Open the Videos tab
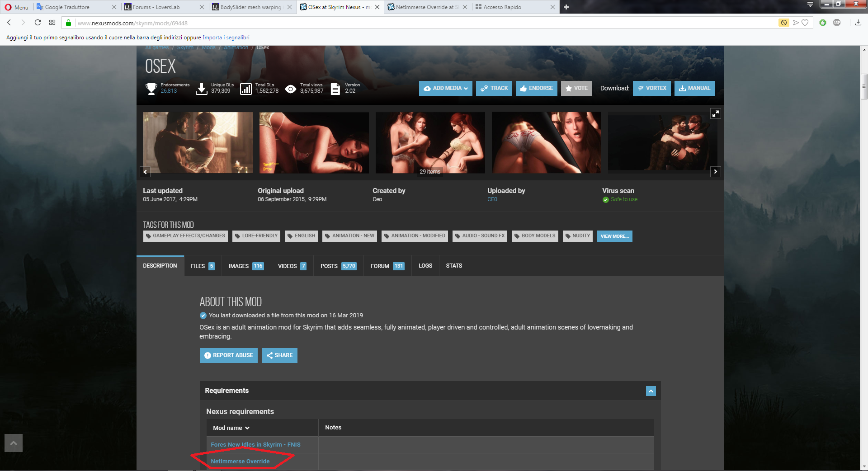This screenshot has width=868, height=471. click(292, 266)
